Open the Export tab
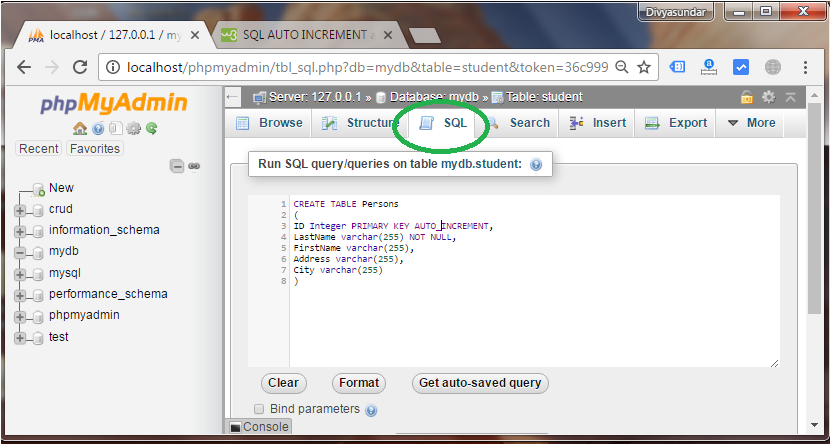This screenshot has height=445, width=831. tap(676, 123)
